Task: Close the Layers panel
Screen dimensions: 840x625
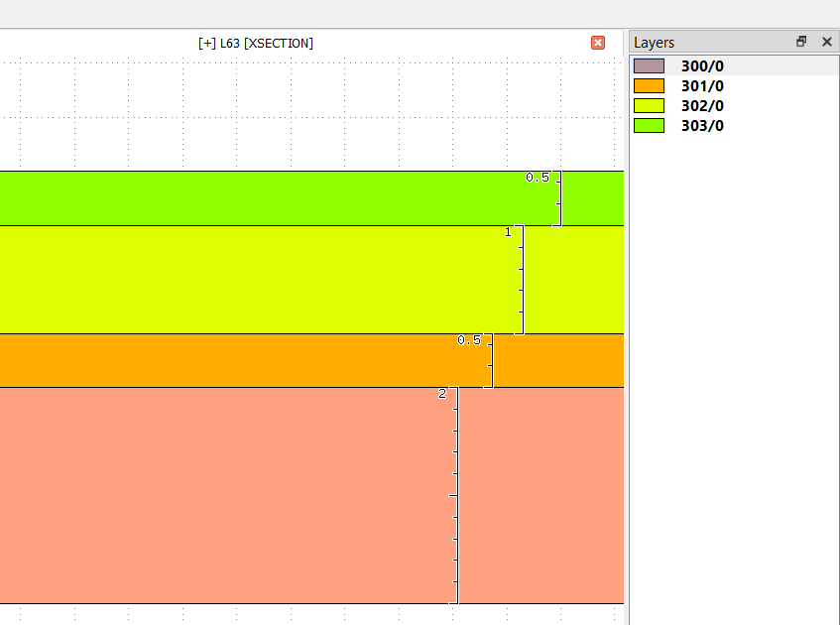Action: pyautogui.click(x=826, y=42)
